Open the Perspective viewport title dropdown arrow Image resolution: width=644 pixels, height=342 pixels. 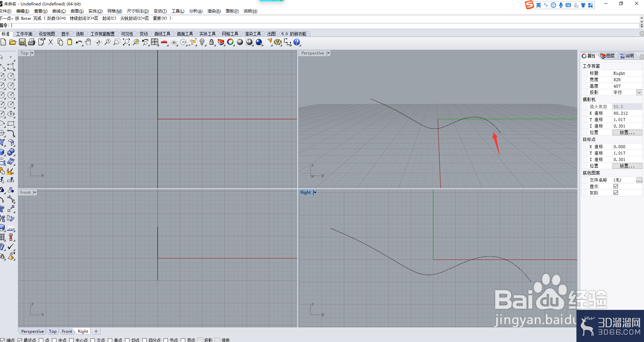tap(328, 53)
